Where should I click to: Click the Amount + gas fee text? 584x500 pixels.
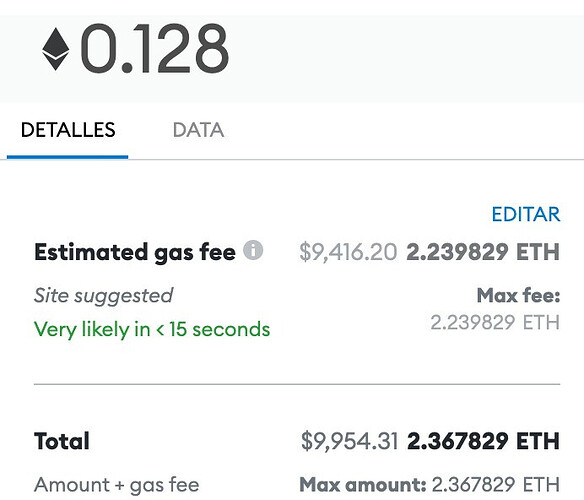[117, 485]
